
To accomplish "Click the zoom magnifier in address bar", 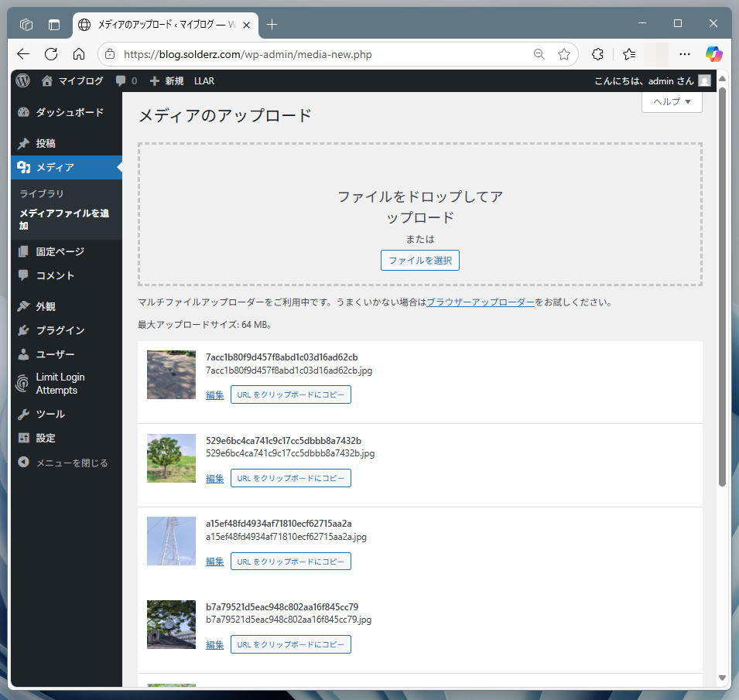I will pos(539,54).
